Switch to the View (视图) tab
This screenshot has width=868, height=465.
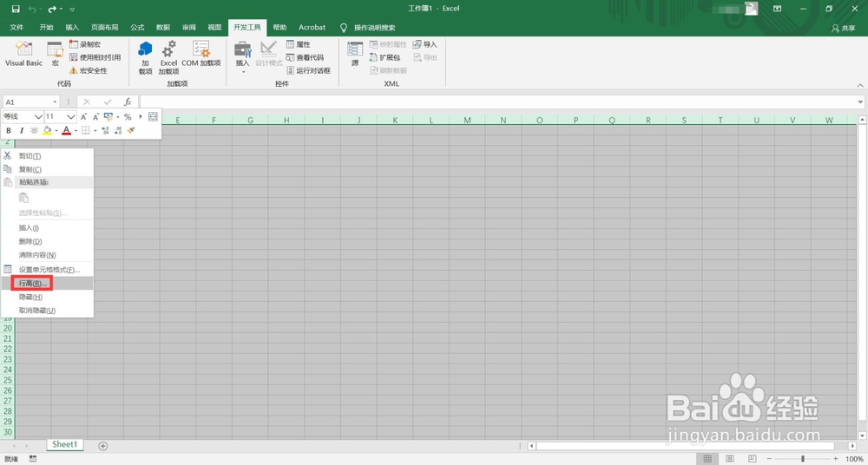point(214,27)
